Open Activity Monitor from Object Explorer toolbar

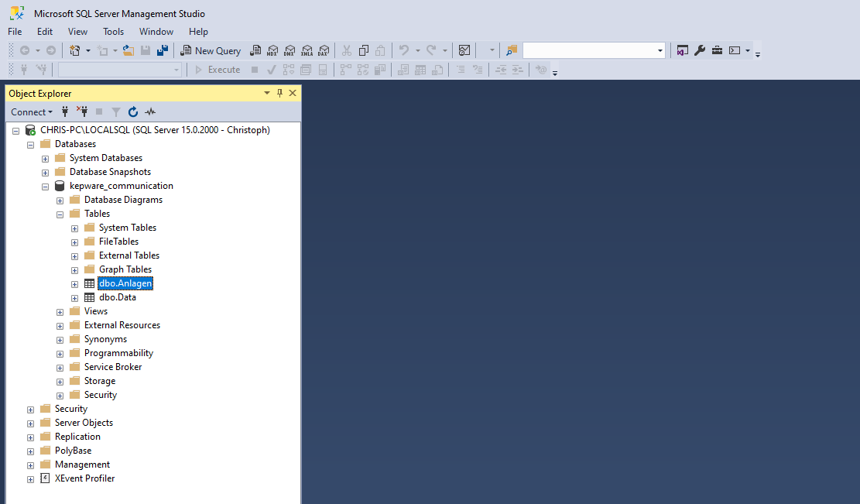tap(149, 112)
